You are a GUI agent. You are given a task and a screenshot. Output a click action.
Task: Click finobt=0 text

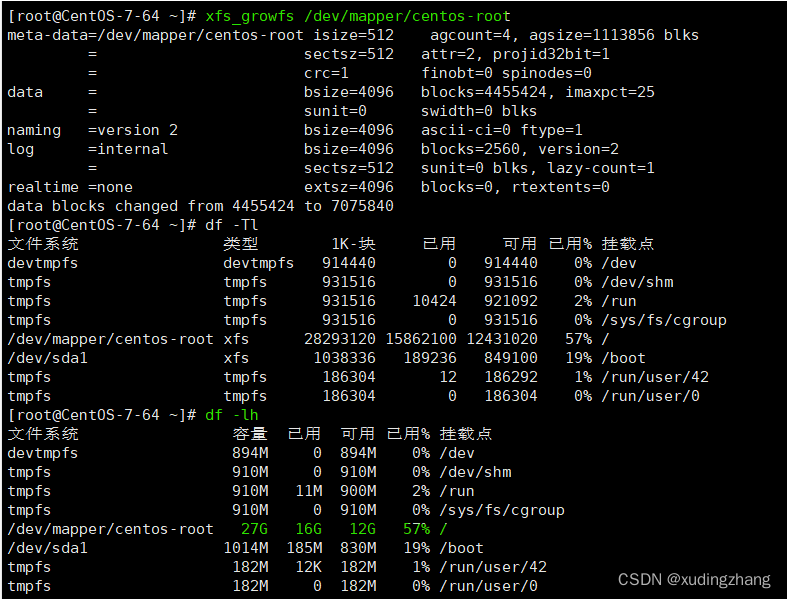(x=457, y=73)
